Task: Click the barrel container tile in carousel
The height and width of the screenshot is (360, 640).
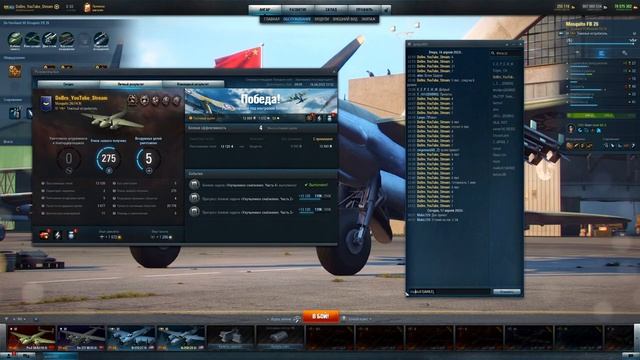Action: (x=280, y=338)
